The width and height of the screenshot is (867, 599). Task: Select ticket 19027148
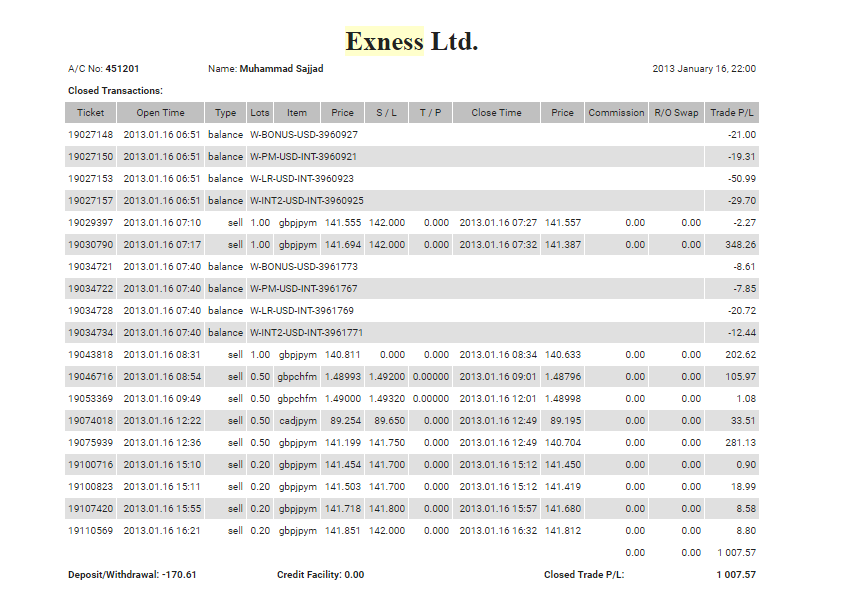(x=90, y=134)
